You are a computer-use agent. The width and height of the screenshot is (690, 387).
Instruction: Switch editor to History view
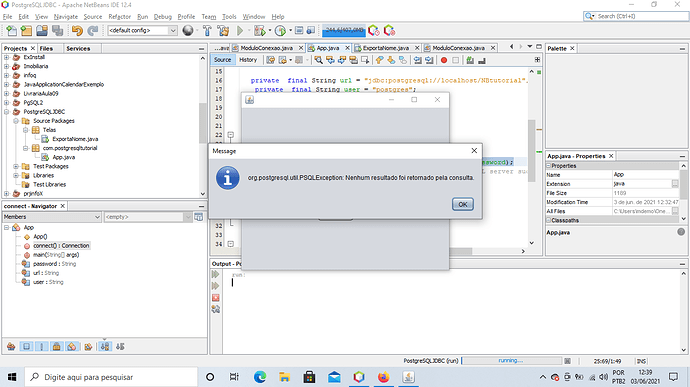coord(248,60)
